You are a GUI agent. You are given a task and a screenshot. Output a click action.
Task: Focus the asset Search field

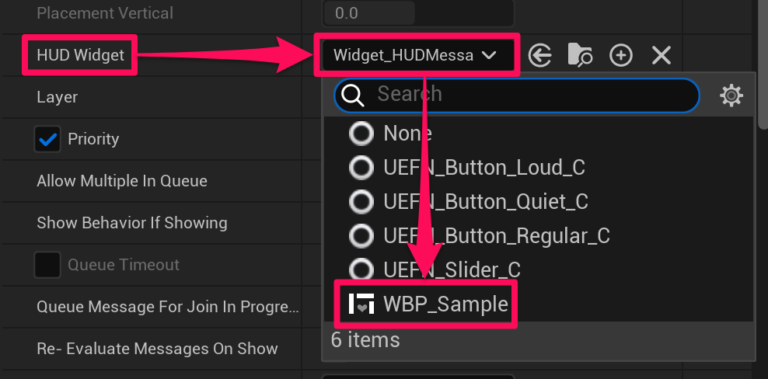tap(517, 95)
